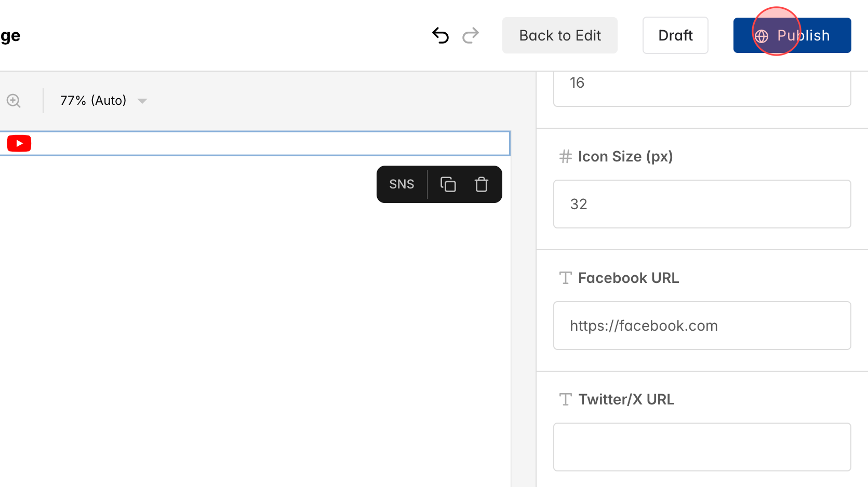Click the hash icon next to Icon Size
Viewport: 868px width, 487px height.
[565, 156]
